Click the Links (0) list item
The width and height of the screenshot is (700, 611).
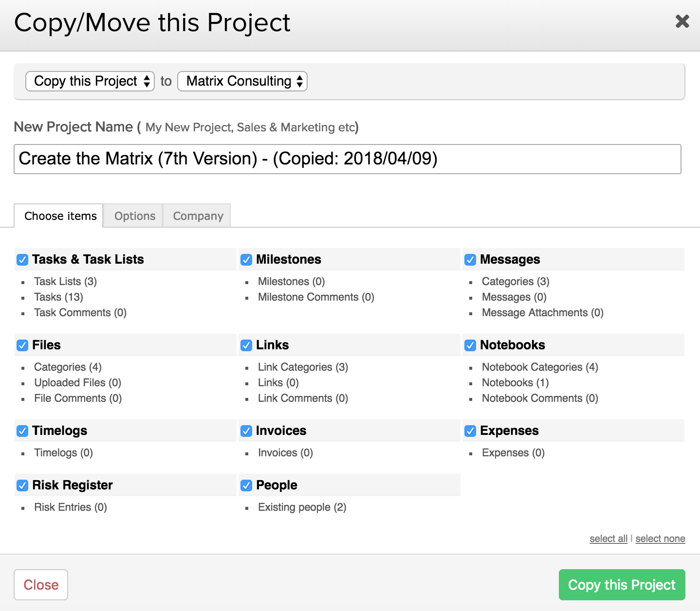click(278, 382)
